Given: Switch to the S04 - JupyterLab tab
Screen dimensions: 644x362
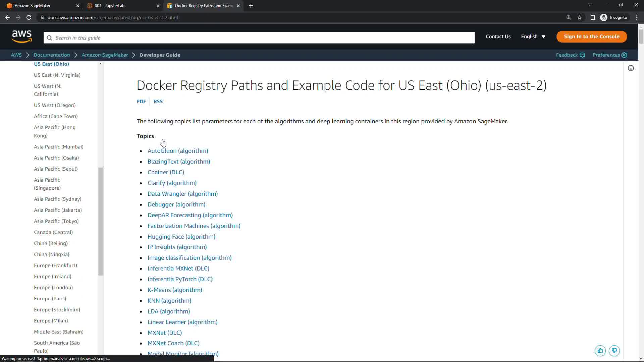Looking at the screenshot, I should pyautogui.click(x=110, y=6).
